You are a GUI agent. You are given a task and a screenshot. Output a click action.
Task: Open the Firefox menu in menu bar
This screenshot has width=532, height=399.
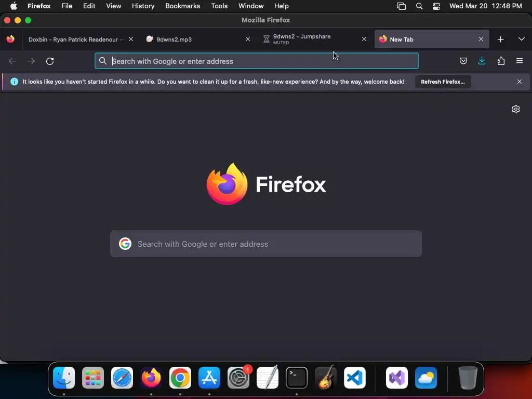tap(39, 6)
